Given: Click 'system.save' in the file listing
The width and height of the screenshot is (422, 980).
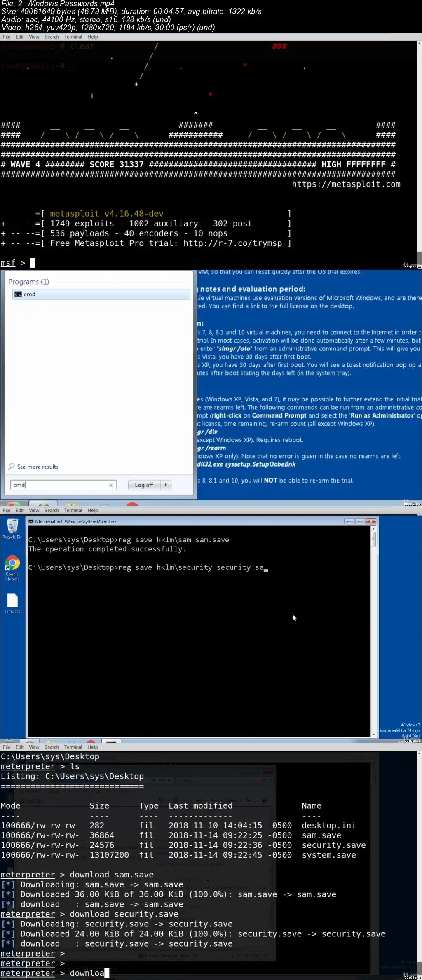Looking at the screenshot, I should [x=328, y=855].
